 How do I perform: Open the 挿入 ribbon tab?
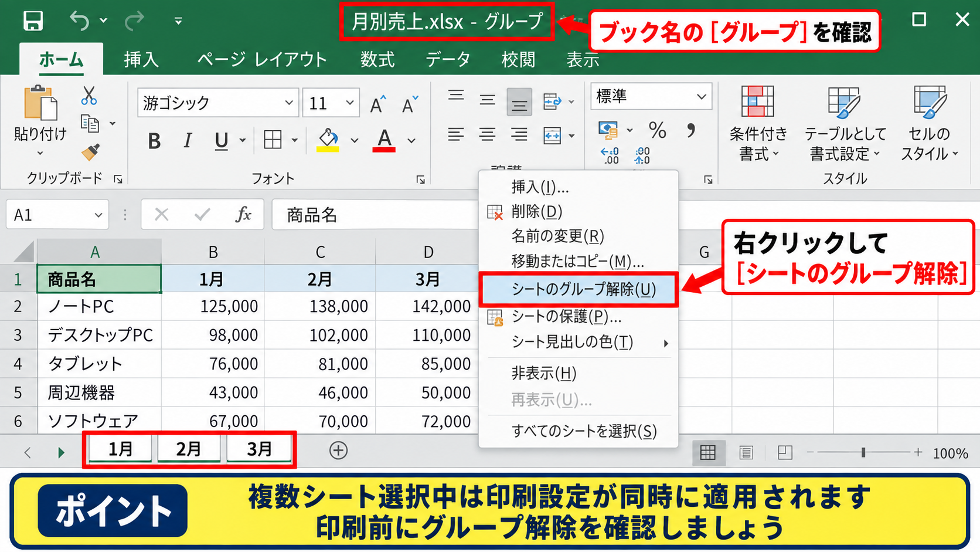[x=141, y=59]
